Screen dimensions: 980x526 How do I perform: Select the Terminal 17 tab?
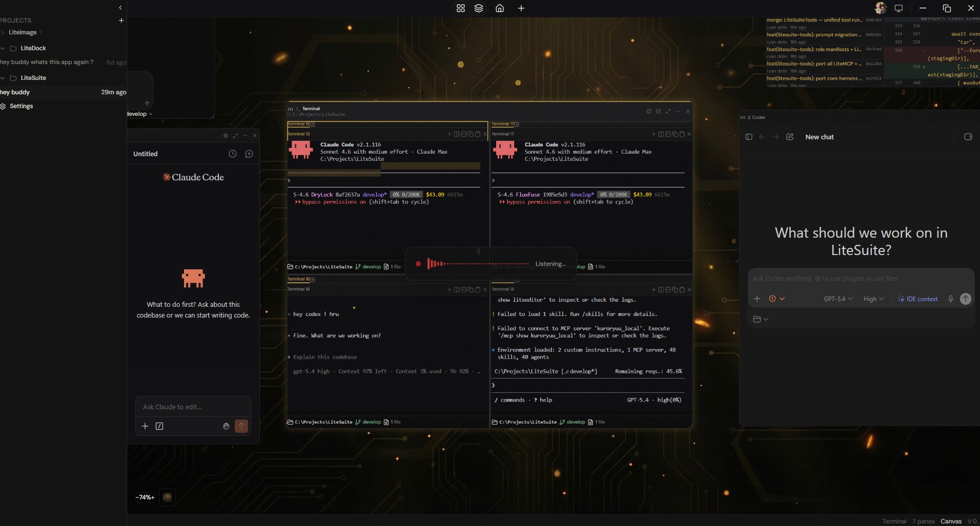click(502, 124)
